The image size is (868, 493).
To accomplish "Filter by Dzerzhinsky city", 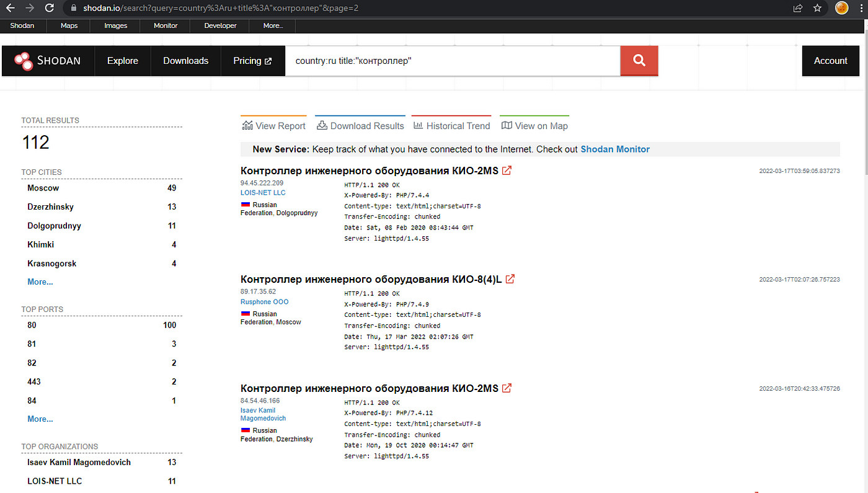I will coord(50,207).
